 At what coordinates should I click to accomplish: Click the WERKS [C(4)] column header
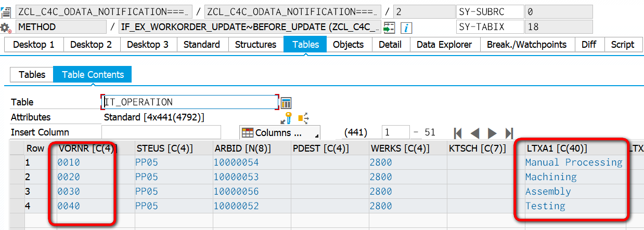click(x=408, y=148)
